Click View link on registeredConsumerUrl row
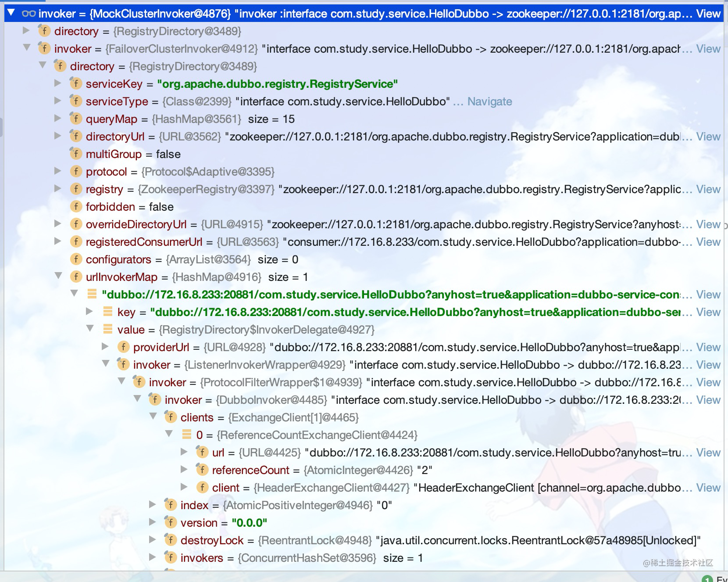This screenshot has height=582, width=728. point(708,242)
